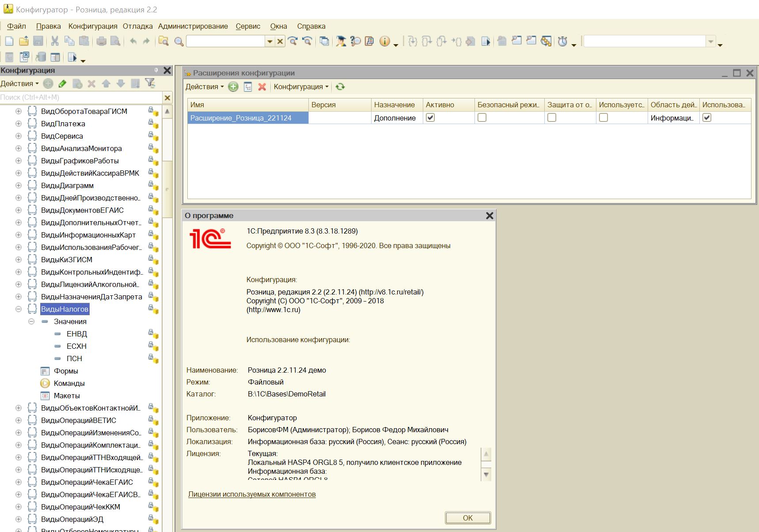
Task: Expand the ВидыКиЗГИСМ node
Action: pos(19,260)
